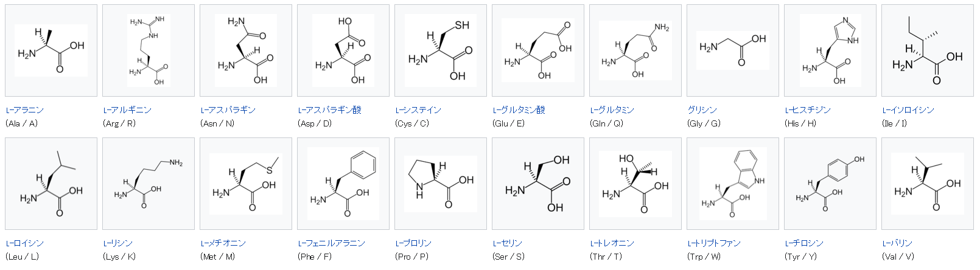The image size is (980, 270).
Task: Click the L-フェニルアラニン structure image
Action: coord(343,184)
